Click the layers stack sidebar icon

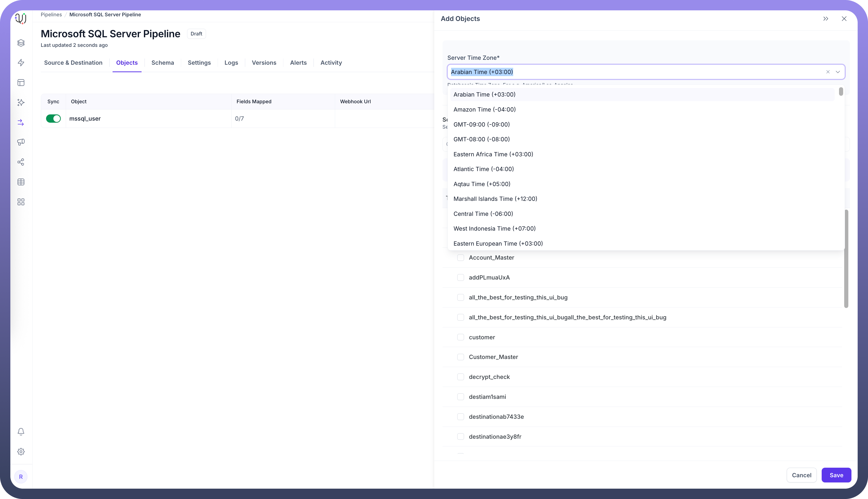pos(21,43)
